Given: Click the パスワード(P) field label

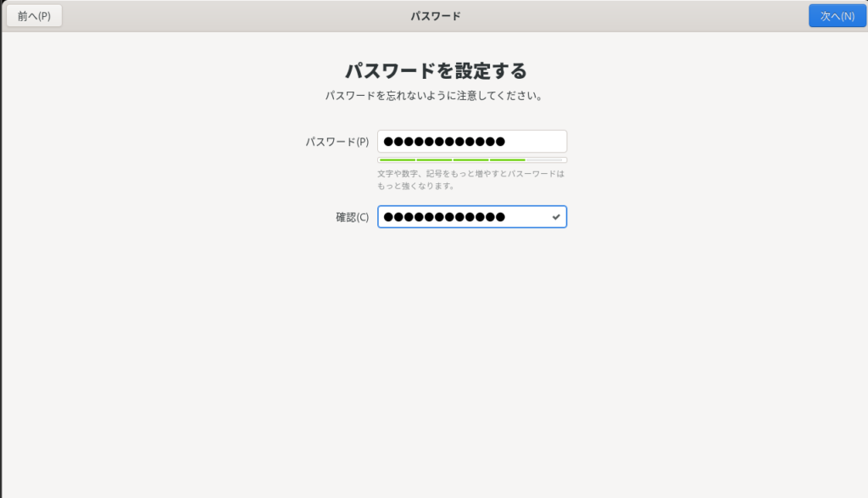Looking at the screenshot, I should tap(337, 142).
